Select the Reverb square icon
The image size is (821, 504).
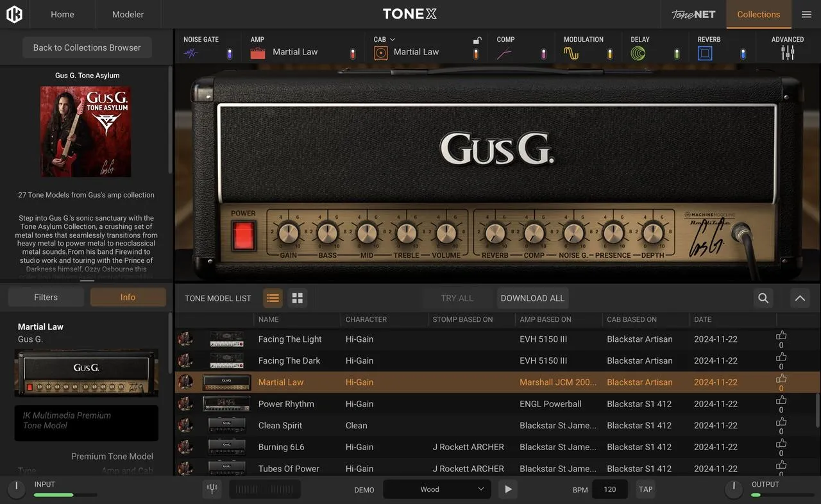(705, 54)
